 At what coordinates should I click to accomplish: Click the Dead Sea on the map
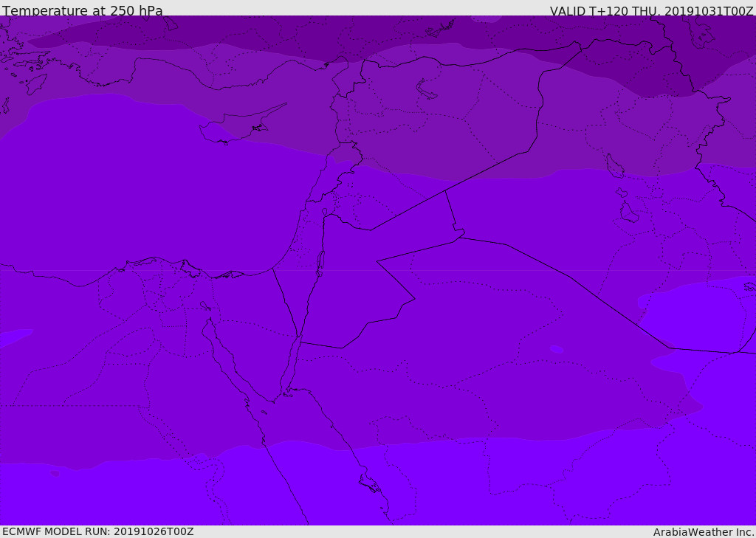[320, 263]
